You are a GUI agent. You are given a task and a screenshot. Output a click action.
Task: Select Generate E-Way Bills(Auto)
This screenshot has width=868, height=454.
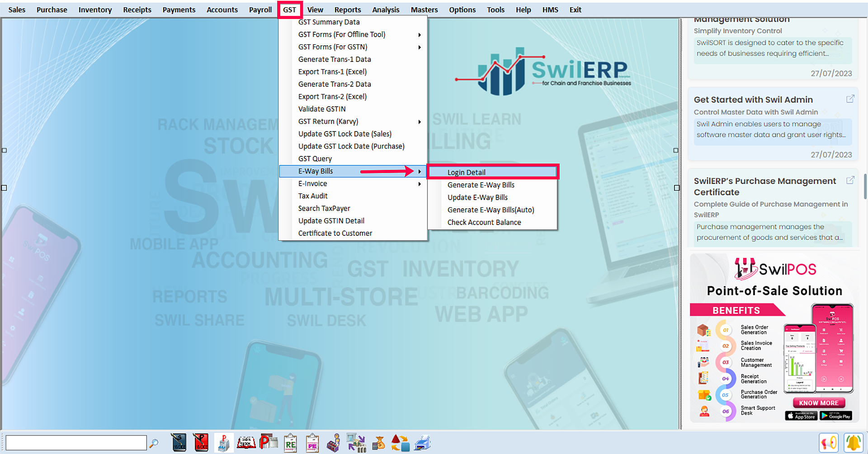point(493,210)
